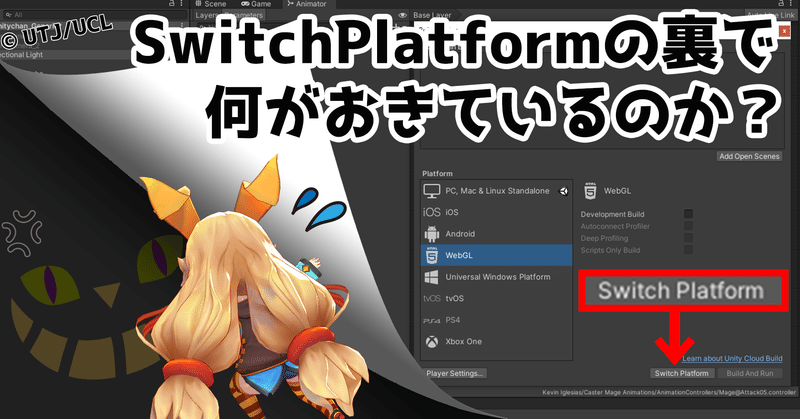Select the PS4 platform entry
Screen dimensions: 800x419
point(496,320)
